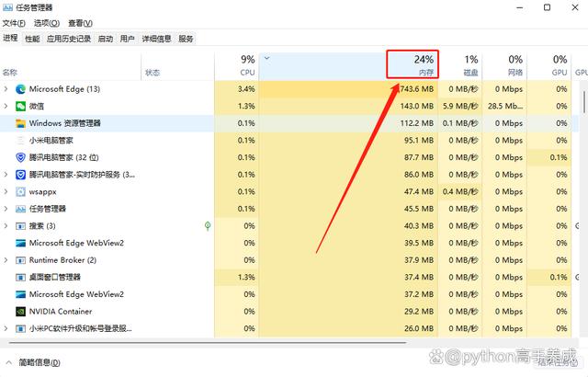
Task: Click the Microsoft Edge process icon
Action: tap(20, 89)
